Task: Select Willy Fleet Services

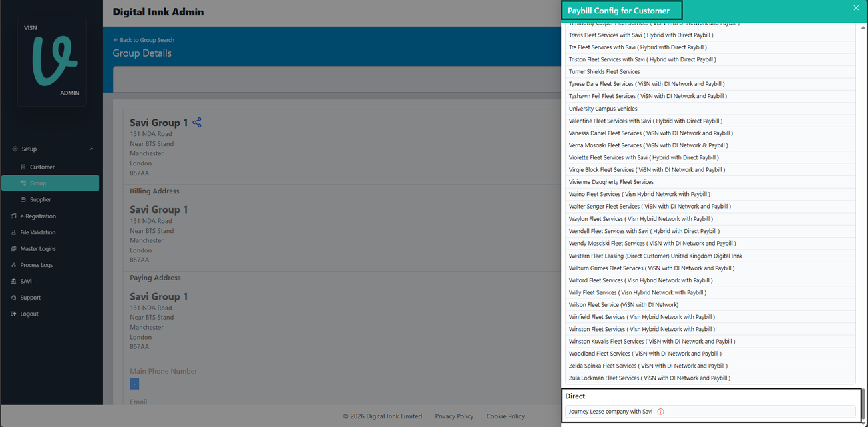Action: coord(710,292)
